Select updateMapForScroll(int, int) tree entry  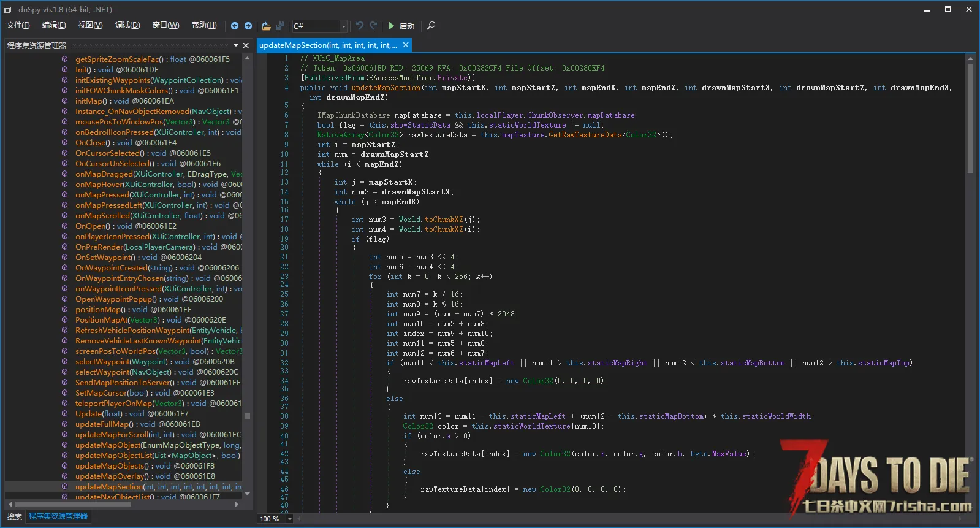tap(158, 434)
